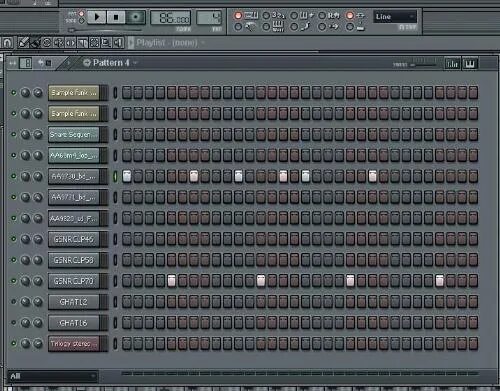Image resolution: width=500 pixels, height=391 pixels.
Task: Toggle the channel select light of AA9730_bd
Action: 115,177
